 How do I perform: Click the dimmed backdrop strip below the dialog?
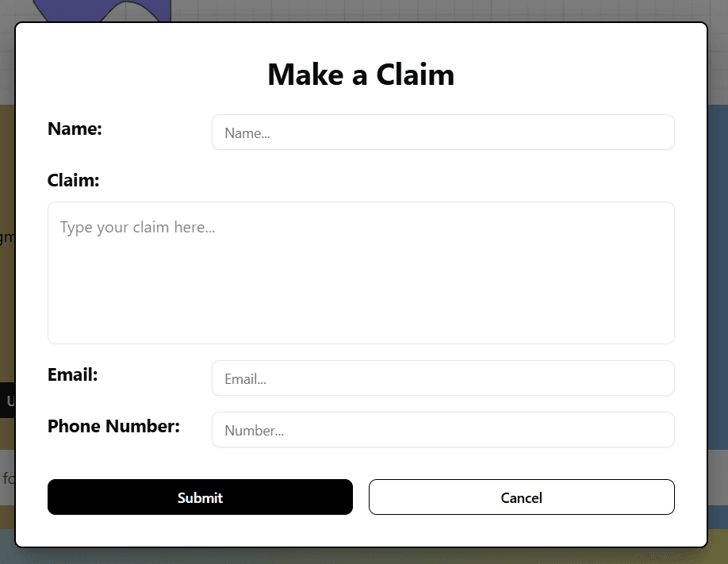coord(361,555)
